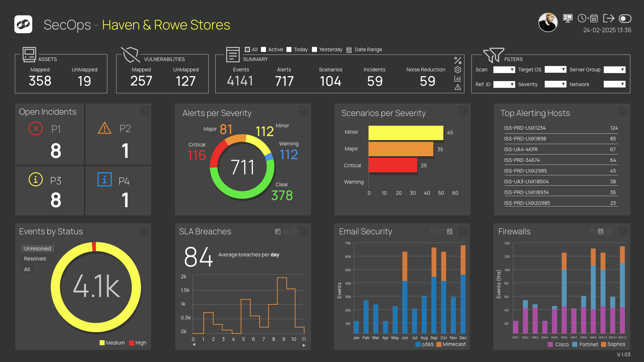Select the daily calendar icon on SLA Breaches
The height and width of the screenshot is (362, 644).
point(277,231)
